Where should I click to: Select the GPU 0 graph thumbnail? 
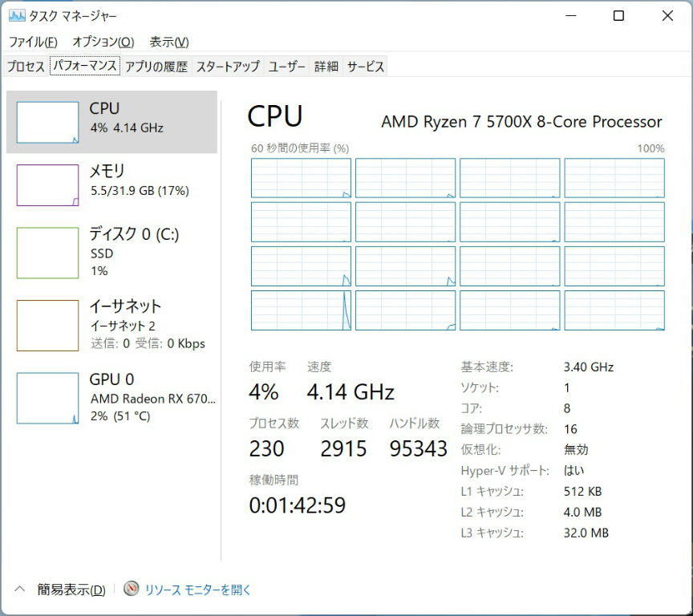pos(47,397)
